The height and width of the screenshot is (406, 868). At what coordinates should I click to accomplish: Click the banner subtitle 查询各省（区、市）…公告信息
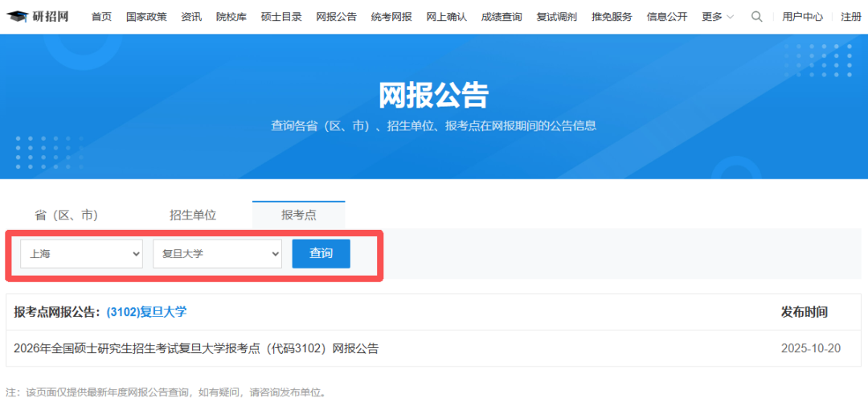(433, 125)
